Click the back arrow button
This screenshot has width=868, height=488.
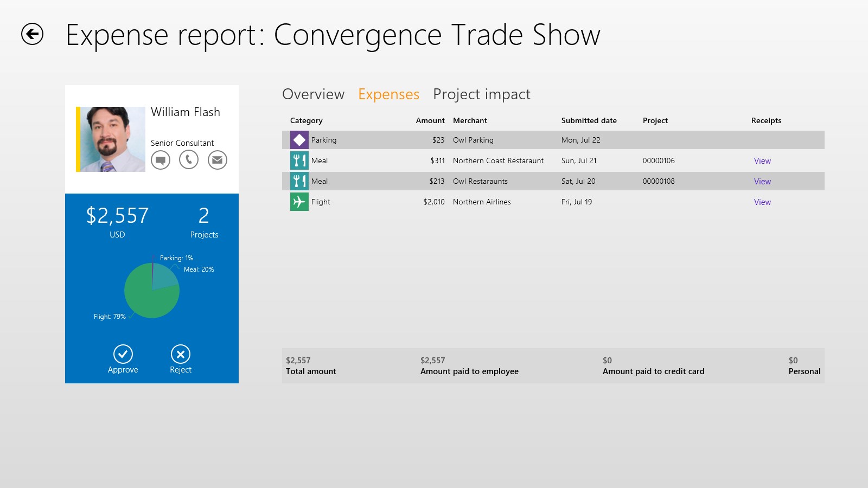coord(32,34)
